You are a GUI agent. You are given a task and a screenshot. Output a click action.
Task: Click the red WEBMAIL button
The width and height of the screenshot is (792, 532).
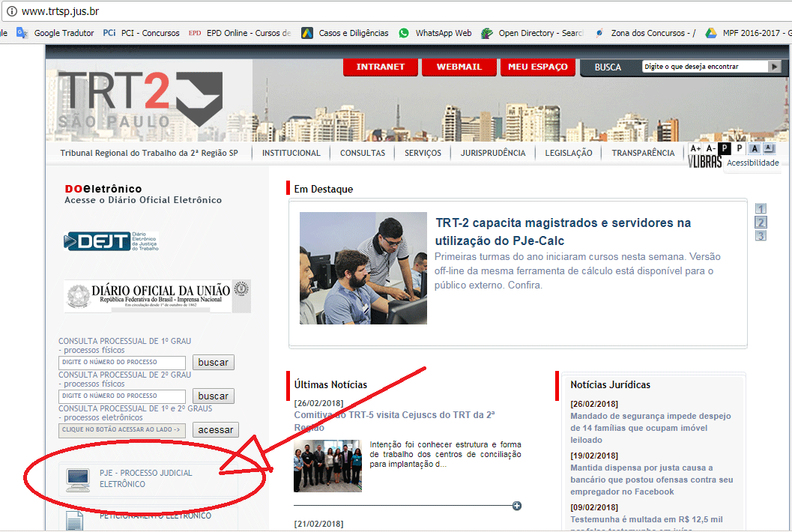[x=459, y=67]
